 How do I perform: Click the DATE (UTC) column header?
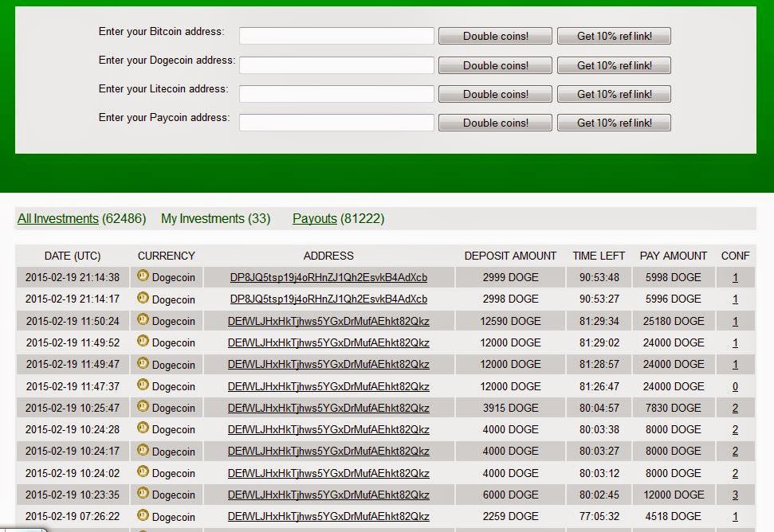(x=73, y=256)
